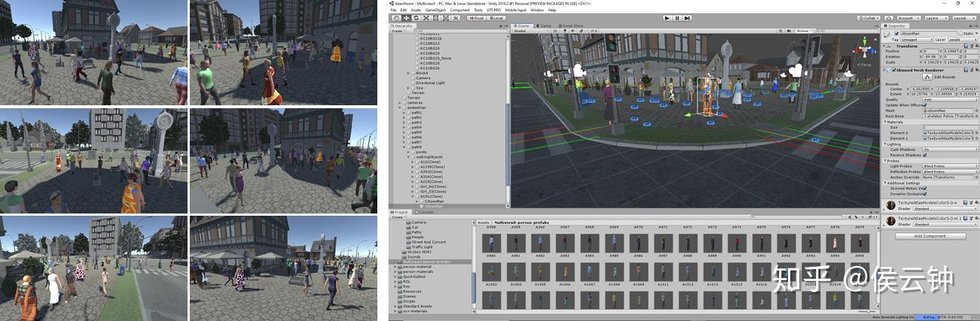980x321 pixels.
Task: Enable the Static checkbox
Action: [959, 34]
